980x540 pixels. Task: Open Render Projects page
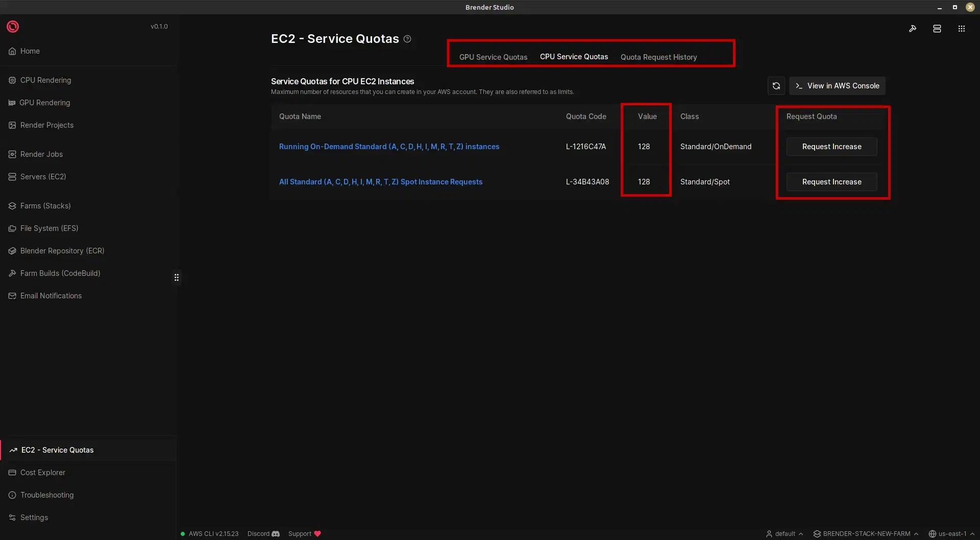click(88, 125)
